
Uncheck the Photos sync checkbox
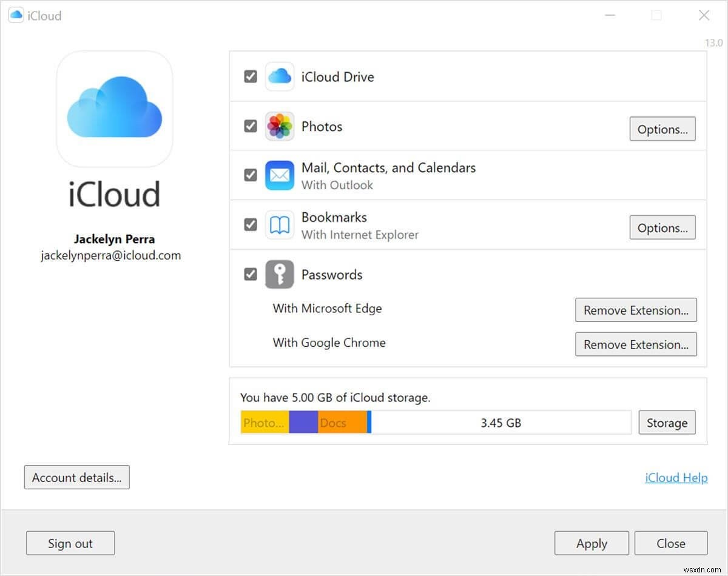click(250, 126)
